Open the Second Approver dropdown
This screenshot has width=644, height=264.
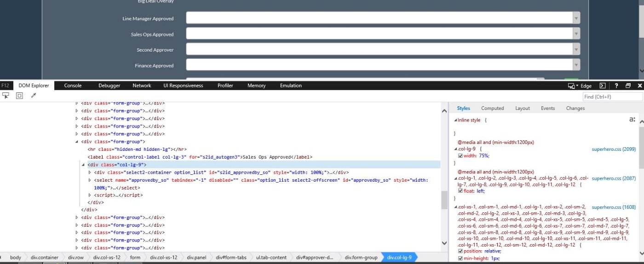pos(383,49)
